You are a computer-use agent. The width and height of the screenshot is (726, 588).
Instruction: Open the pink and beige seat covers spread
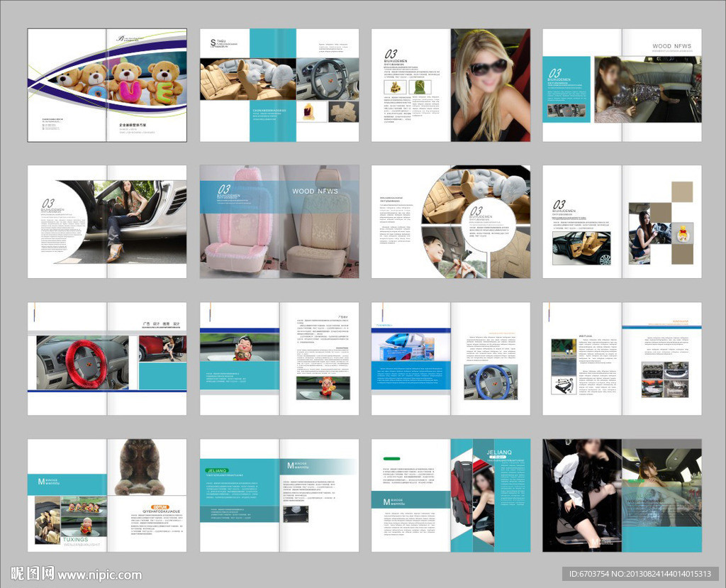tap(279, 221)
